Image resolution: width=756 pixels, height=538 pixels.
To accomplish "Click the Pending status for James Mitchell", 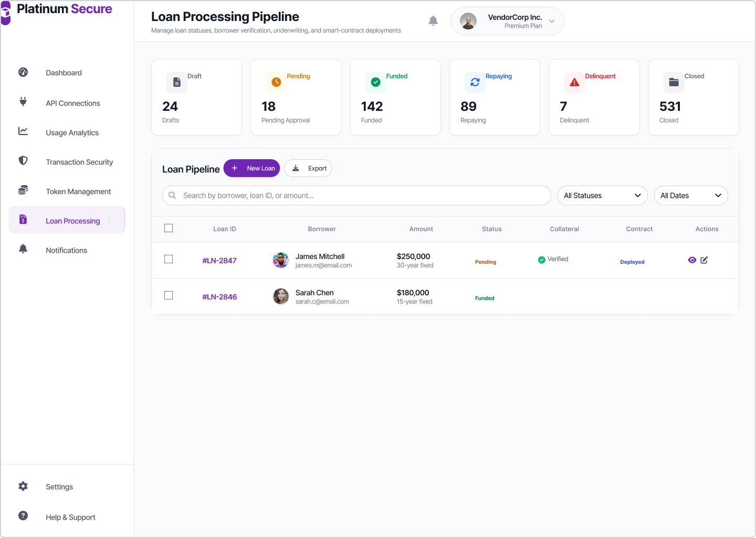I will (x=486, y=262).
